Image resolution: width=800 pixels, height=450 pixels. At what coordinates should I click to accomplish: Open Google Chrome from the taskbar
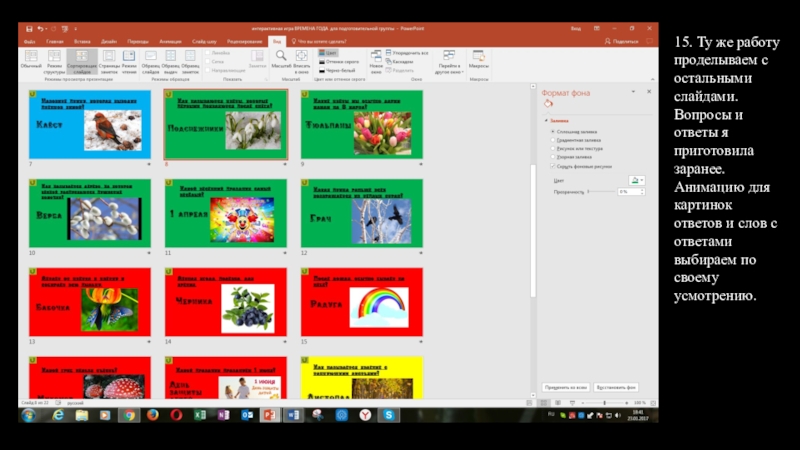pos(129,415)
